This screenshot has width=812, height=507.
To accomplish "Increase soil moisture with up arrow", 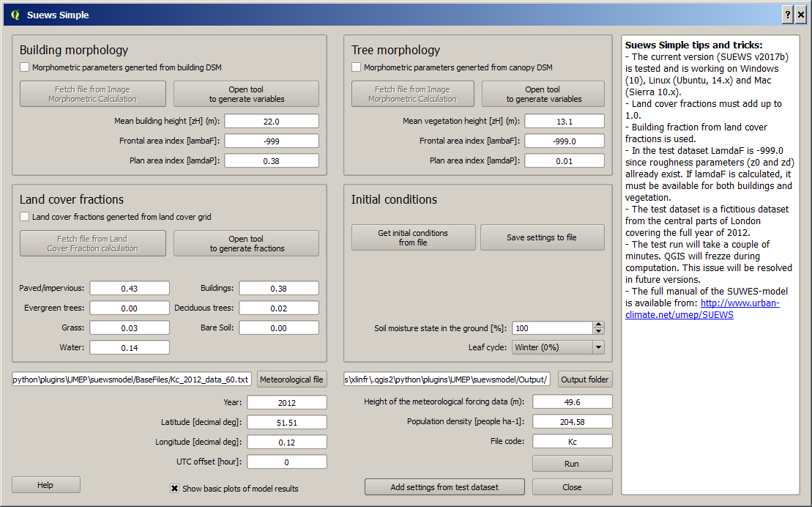I will coord(599,325).
